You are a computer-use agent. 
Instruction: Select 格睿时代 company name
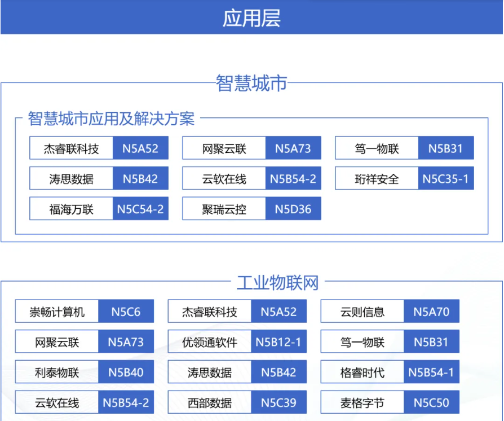pyautogui.click(x=362, y=373)
